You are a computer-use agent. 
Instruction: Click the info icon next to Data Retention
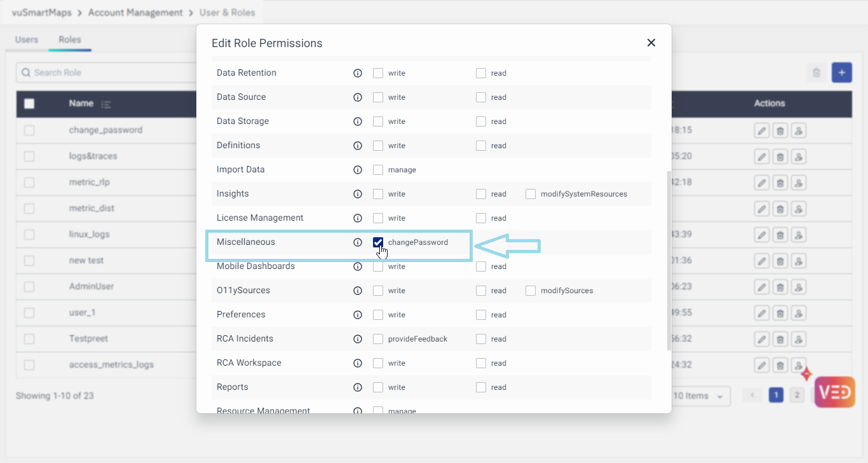click(x=357, y=73)
